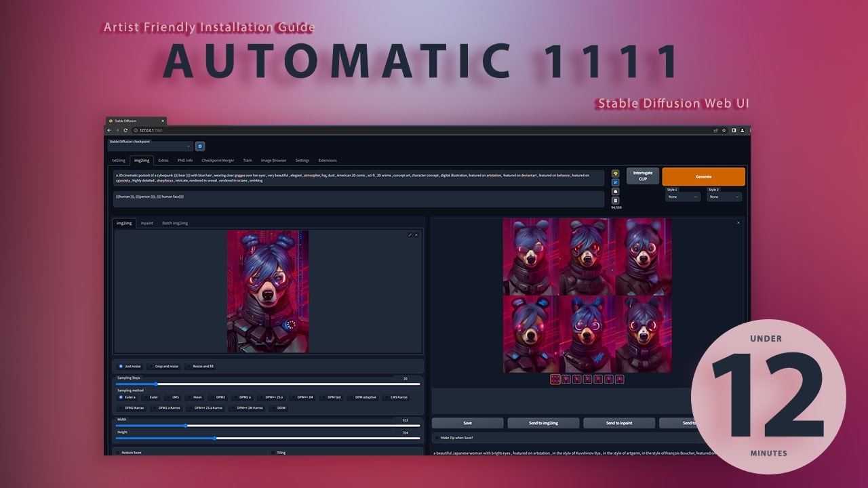Viewport: 868px width, 488px height.
Task: Click the Send to inpaint button
Action: [x=619, y=423]
